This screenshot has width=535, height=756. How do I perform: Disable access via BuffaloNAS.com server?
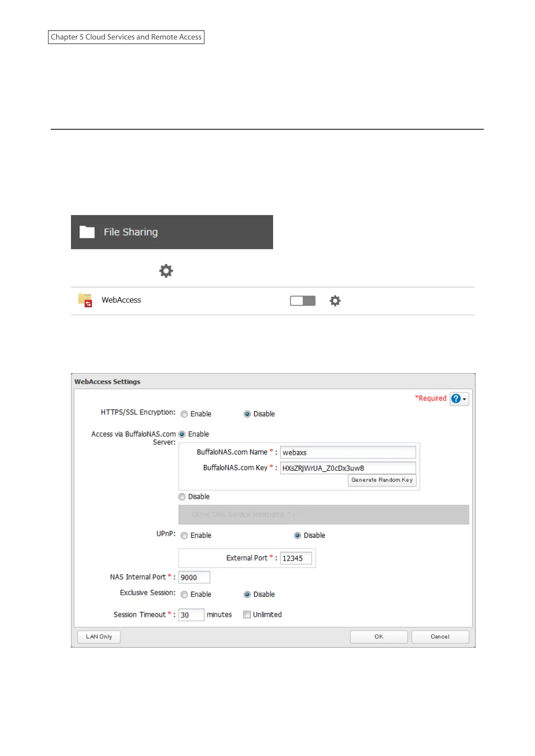[182, 497]
